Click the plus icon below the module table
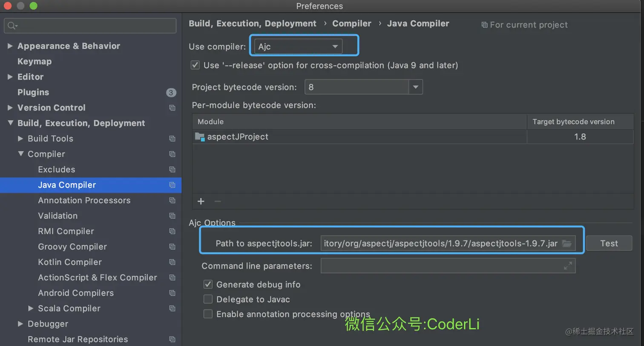This screenshot has height=346, width=644. point(201,201)
